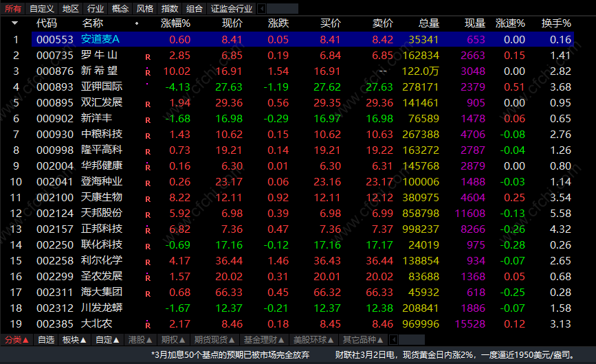Sort by the 涨幅% column header
Viewport: 596px width, 364px height.
[x=175, y=23]
